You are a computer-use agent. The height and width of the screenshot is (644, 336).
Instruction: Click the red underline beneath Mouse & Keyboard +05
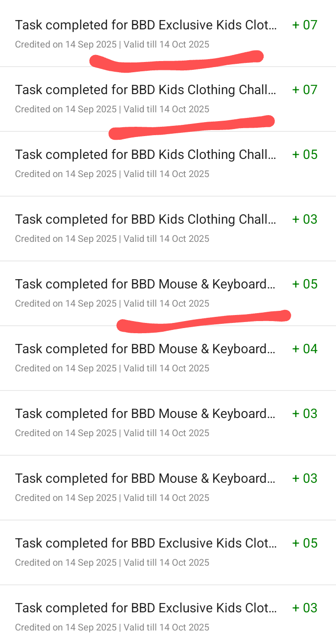[x=203, y=322]
